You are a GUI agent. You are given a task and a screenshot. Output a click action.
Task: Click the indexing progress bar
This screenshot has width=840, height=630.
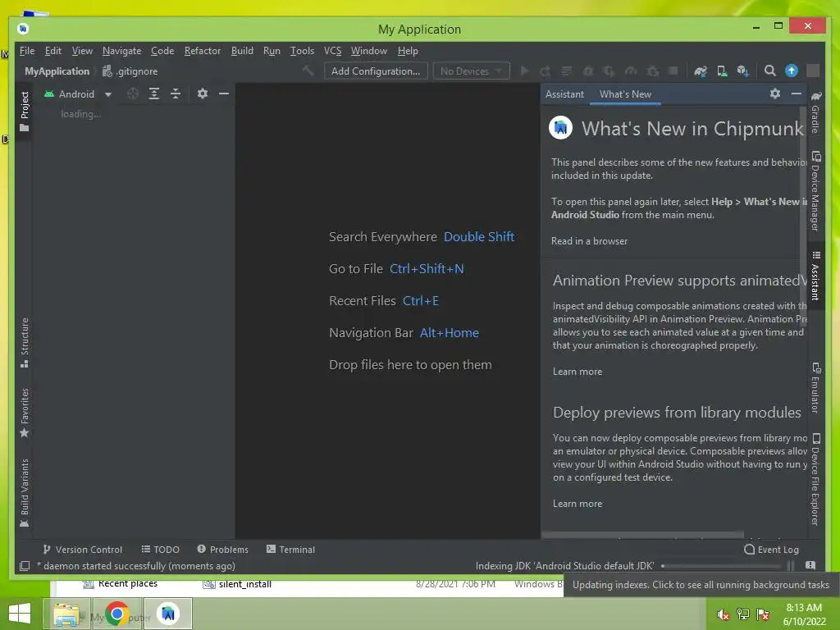pyautogui.click(x=721, y=566)
